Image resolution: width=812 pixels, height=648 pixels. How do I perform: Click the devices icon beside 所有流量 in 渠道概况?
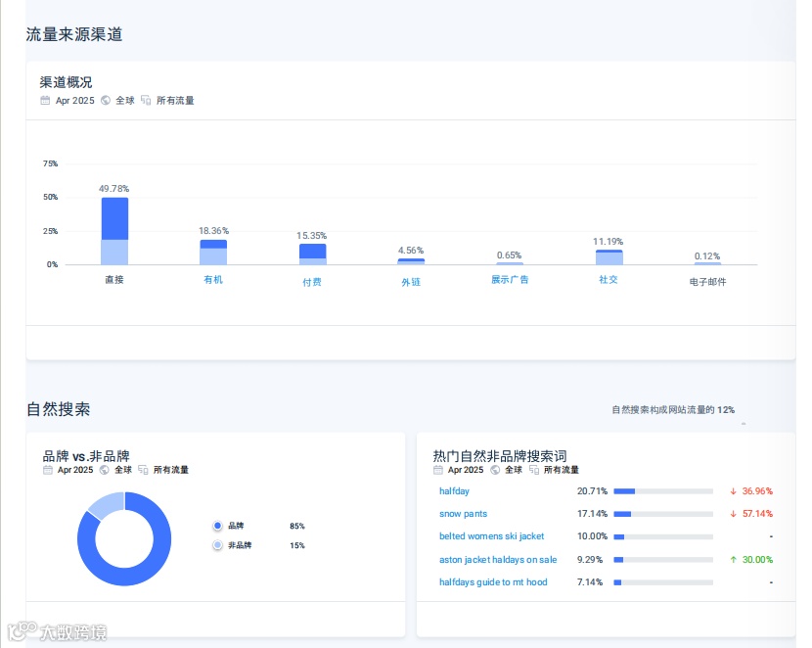(146, 101)
